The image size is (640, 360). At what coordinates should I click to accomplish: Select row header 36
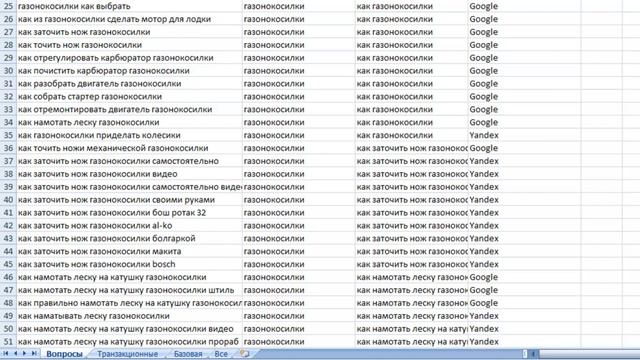8,148
